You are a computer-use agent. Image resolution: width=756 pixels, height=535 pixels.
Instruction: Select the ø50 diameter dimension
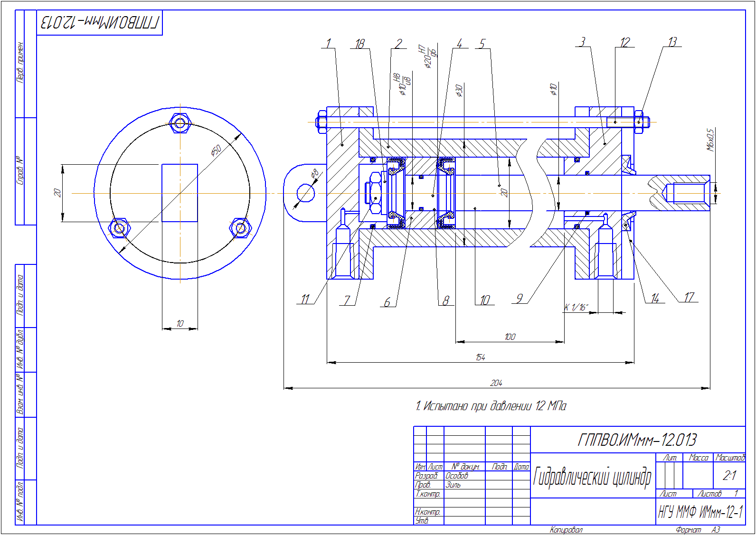point(216,151)
